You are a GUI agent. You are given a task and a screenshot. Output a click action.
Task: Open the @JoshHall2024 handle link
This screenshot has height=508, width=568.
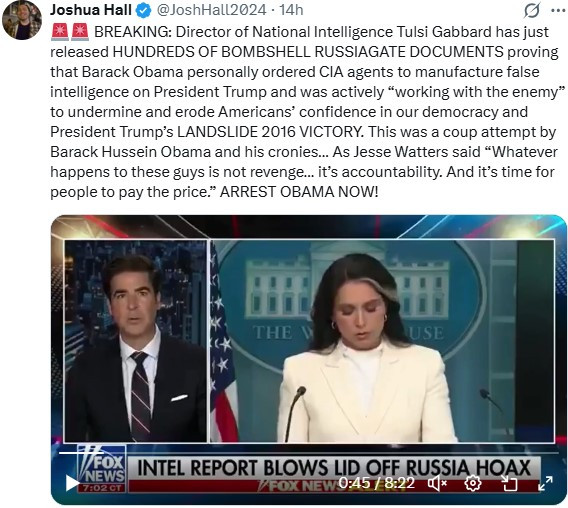[x=212, y=10]
